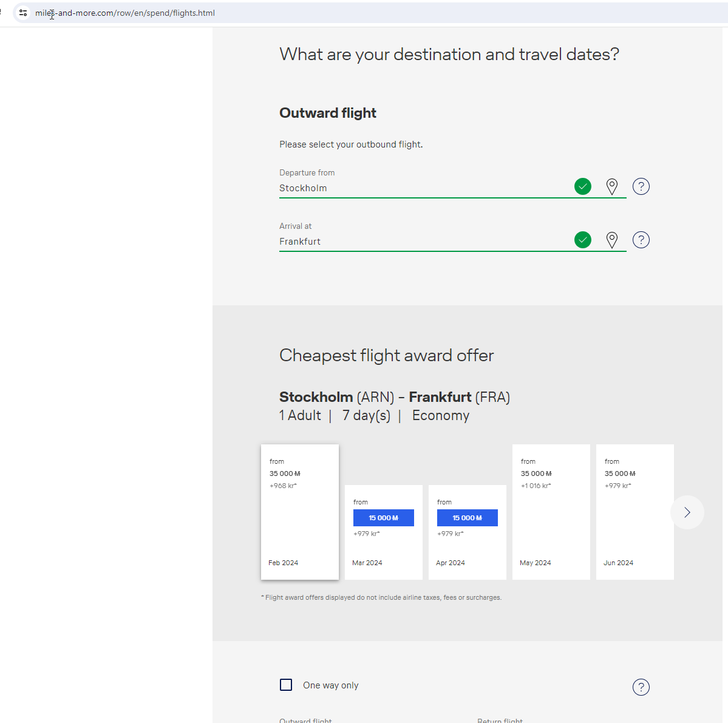The width and height of the screenshot is (728, 723).
Task: Click the 15 000 miles badge for April
Action: pos(468,518)
